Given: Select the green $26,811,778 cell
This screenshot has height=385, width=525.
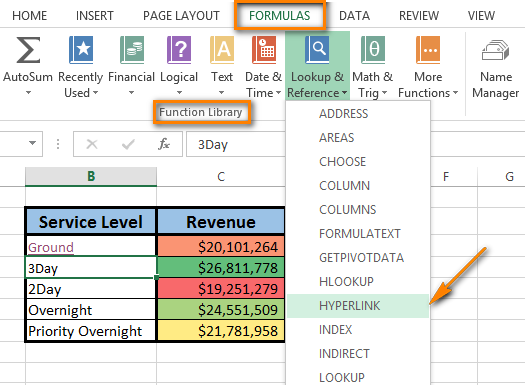Looking at the screenshot, I should 221,267.
